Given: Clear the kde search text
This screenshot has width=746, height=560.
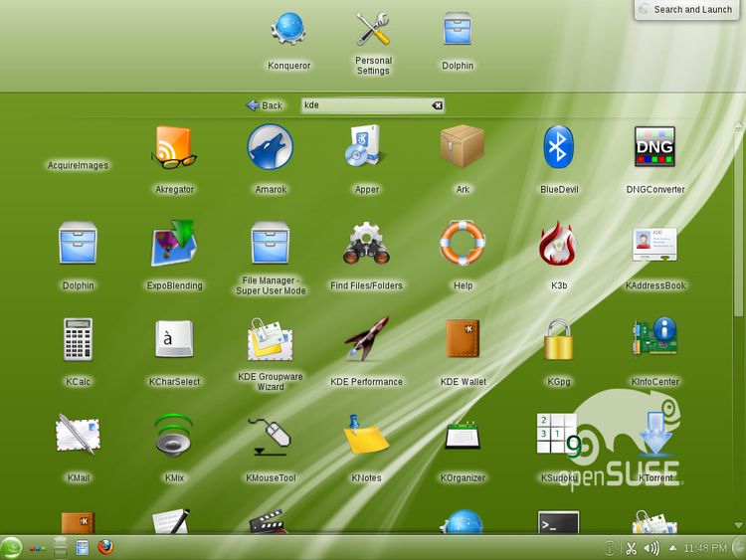Looking at the screenshot, I should pos(437,105).
